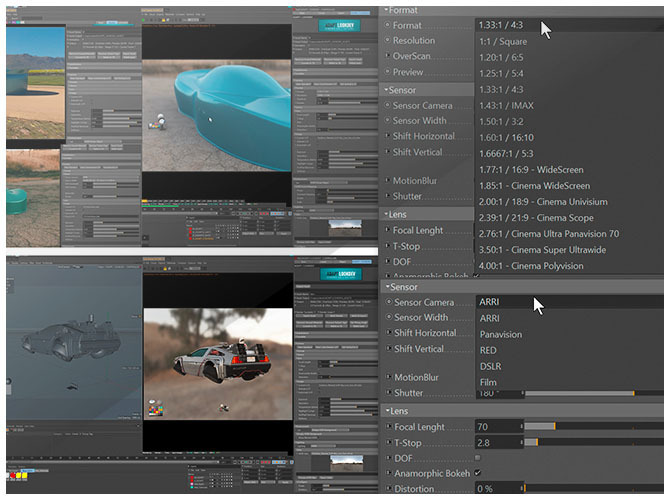Click the Focal Lenght slider track
The height and width of the screenshot is (500, 670).
(x=594, y=426)
